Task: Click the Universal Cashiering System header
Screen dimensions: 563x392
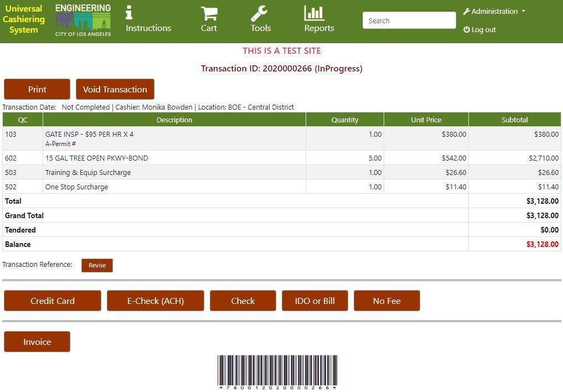Action: 23,19
